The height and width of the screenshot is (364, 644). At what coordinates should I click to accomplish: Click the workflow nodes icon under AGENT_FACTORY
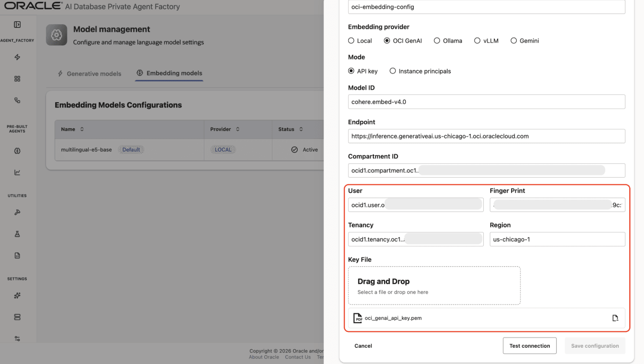[17, 100]
